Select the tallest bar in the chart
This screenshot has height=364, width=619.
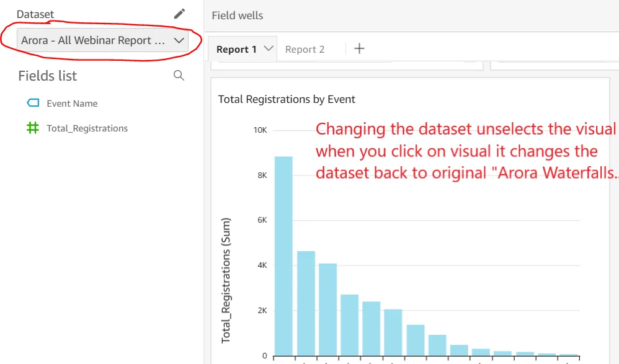pyautogui.click(x=283, y=255)
